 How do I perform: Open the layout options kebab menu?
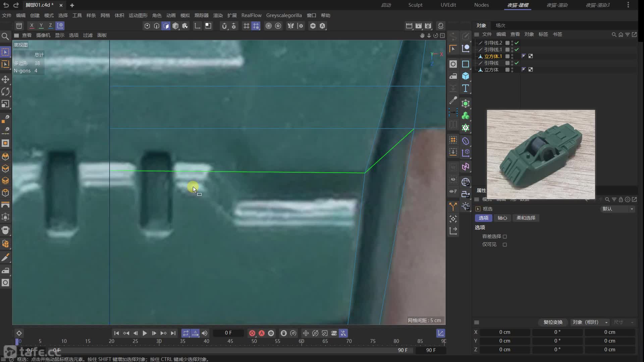(x=628, y=5)
